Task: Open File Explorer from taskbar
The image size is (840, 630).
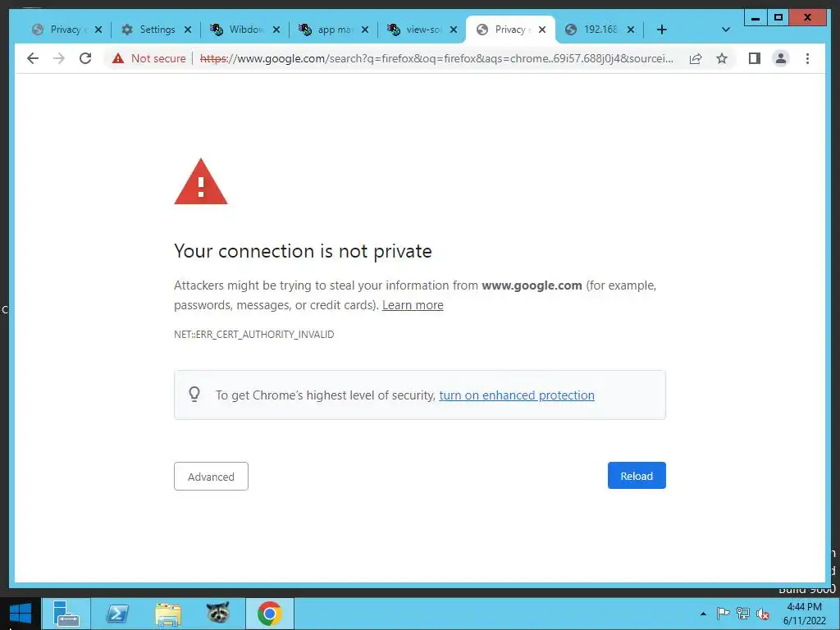Action: tap(167, 614)
